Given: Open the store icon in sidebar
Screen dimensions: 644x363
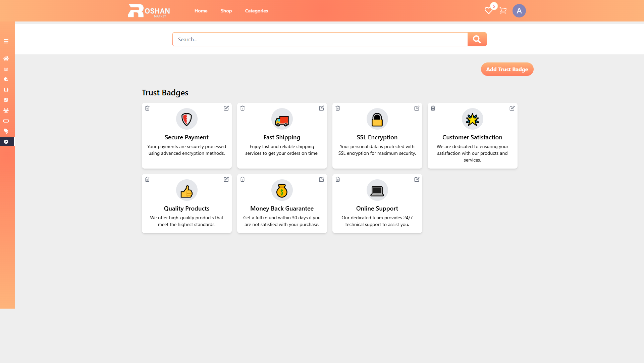Looking at the screenshot, I should 6,69.
